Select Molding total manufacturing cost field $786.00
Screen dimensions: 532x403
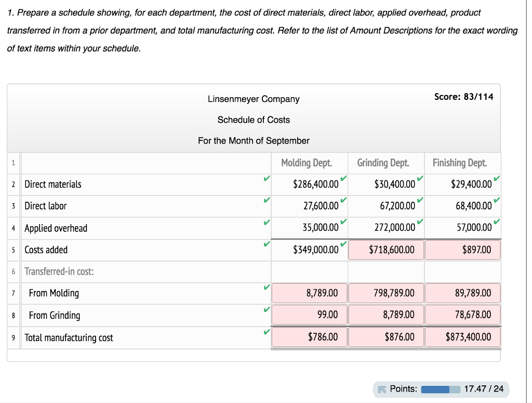(x=310, y=337)
